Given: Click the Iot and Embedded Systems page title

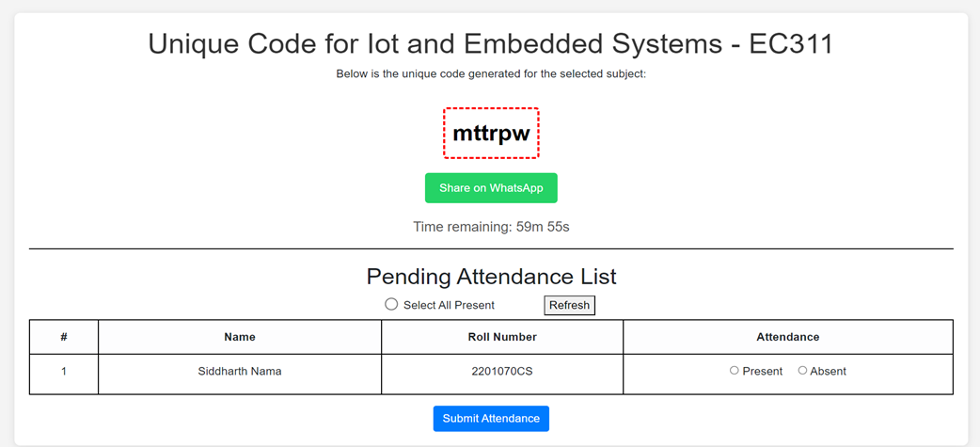Looking at the screenshot, I should (x=491, y=44).
